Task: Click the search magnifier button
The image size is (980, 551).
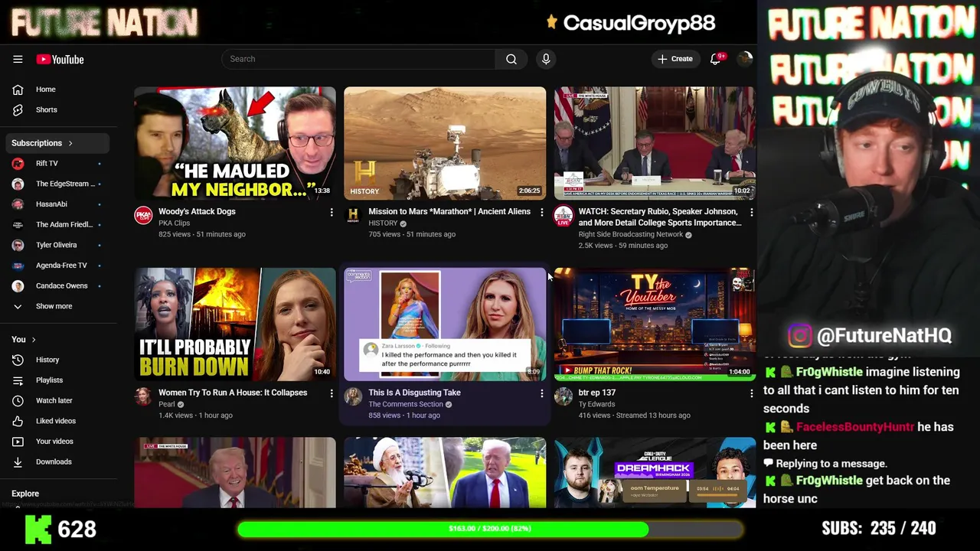Action: click(x=511, y=59)
